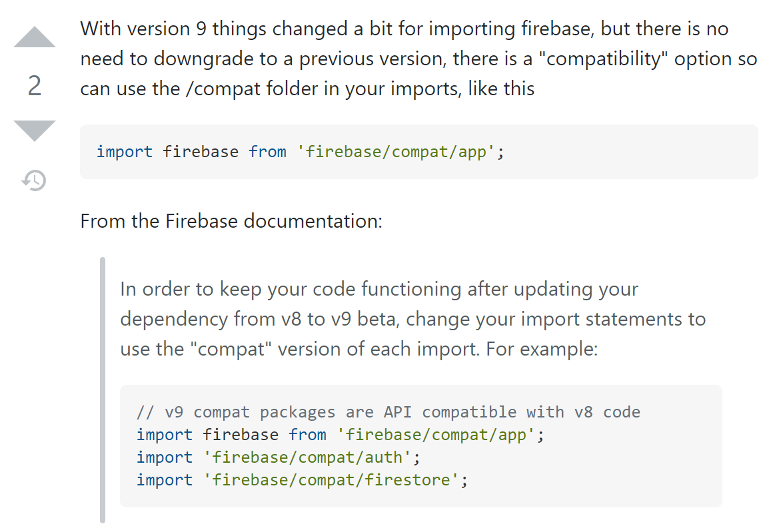The image size is (769, 532).
Task: Click the "From the Firebase documentation:" text
Action: click(231, 220)
